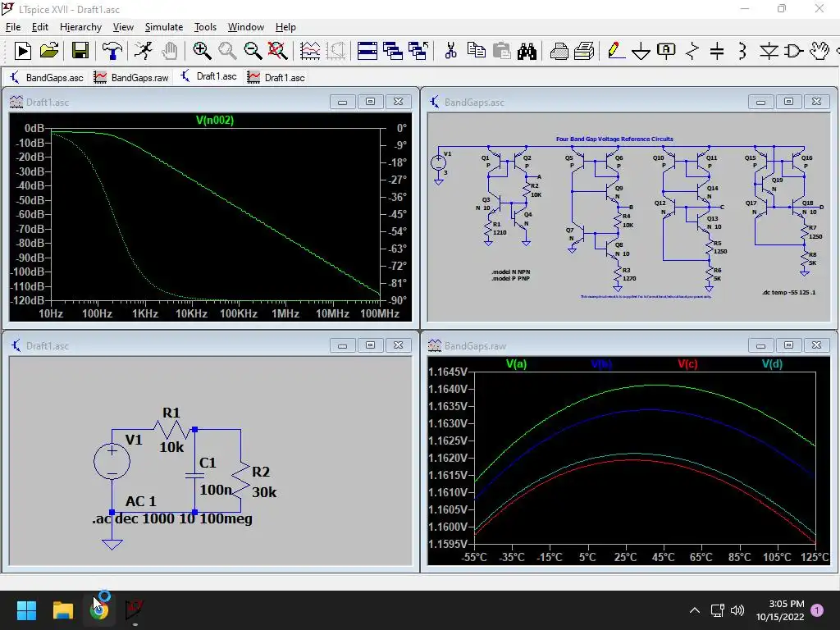Click the Tile Windows toolbar icon
The image size is (840, 630).
tap(367, 51)
